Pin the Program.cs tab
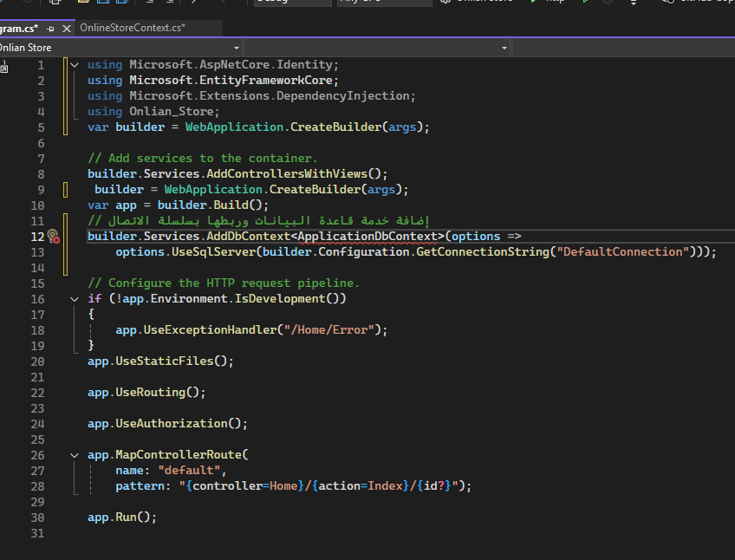Viewport: 735px width, 560px height. click(50, 29)
